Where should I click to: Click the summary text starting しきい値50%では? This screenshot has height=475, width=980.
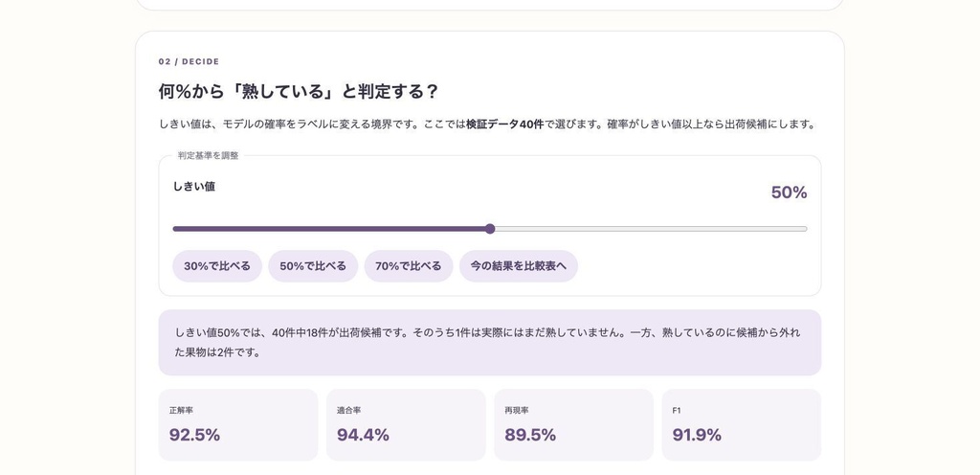click(487, 343)
